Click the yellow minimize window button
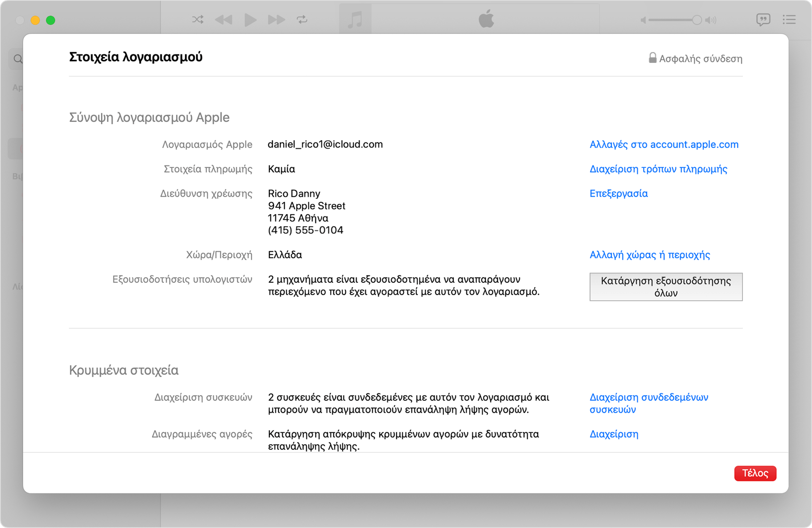Image resolution: width=812 pixels, height=528 pixels. point(35,20)
